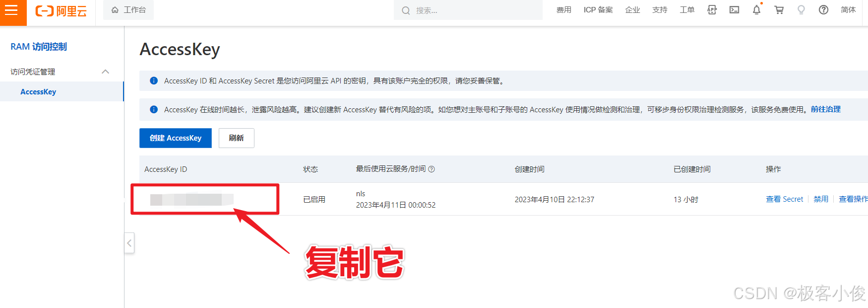This screenshot has width=868, height=308.
Task: Open the 企业 menu
Action: coord(632,10)
